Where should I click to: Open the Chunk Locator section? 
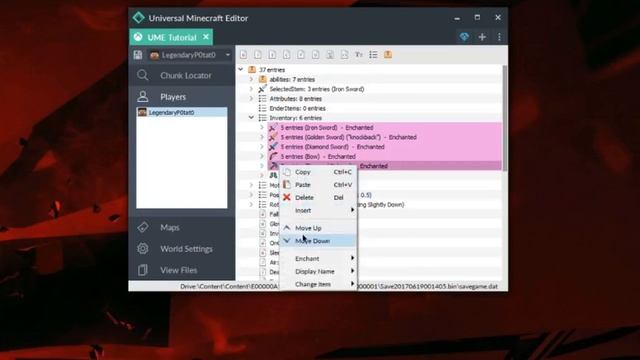(182, 75)
